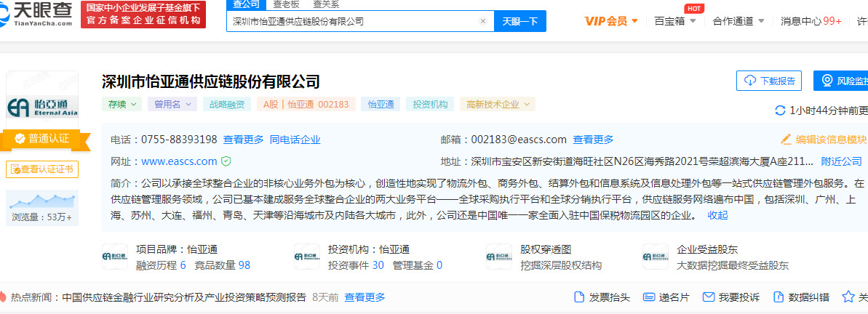The image size is (868, 314).
Task: Click the 股权穿透图 logo icon
Action: [499, 257]
